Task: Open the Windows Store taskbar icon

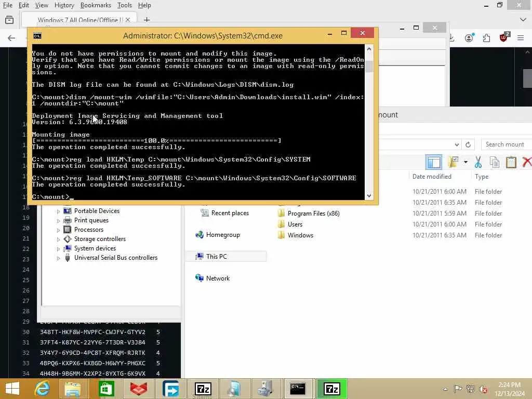Action: click(x=106, y=389)
